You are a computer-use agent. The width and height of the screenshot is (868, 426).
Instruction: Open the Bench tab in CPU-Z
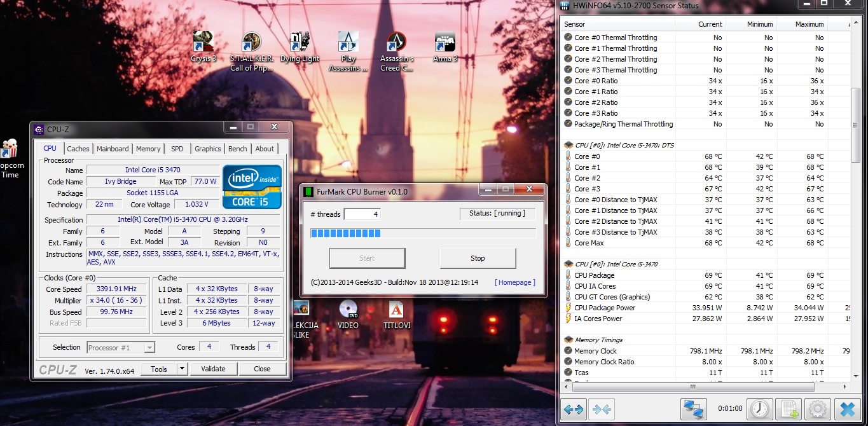tap(237, 149)
